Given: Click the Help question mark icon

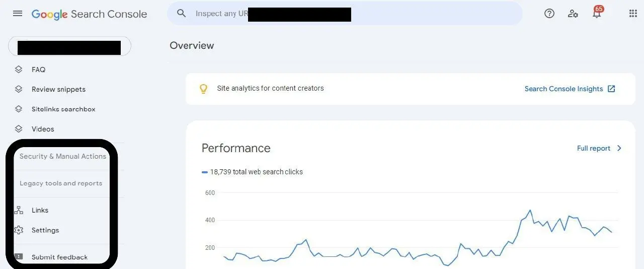Looking at the screenshot, I should (549, 14).
